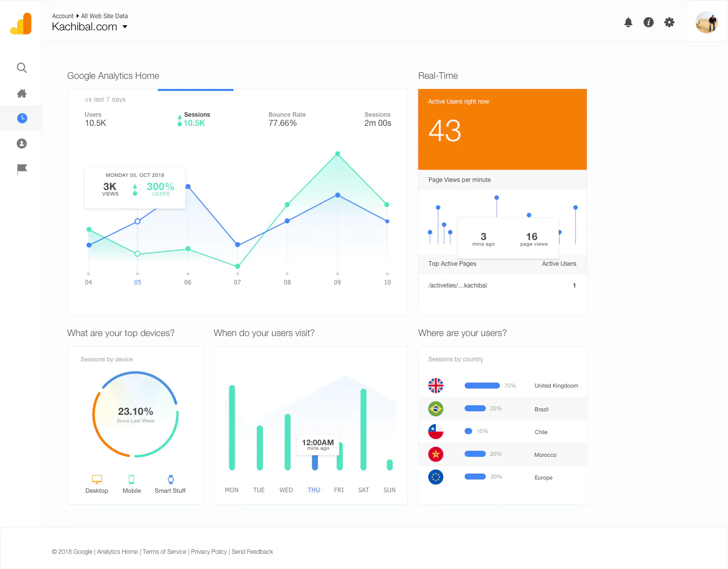The height and width of the screenshot is (569, 728).
Task: Click the 12:00AM tooltip on THU
Action: [x=318, y=445]
